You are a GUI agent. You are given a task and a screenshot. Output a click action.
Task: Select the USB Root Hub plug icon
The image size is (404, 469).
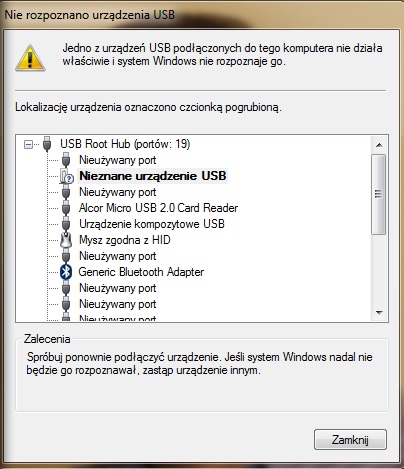47,144
